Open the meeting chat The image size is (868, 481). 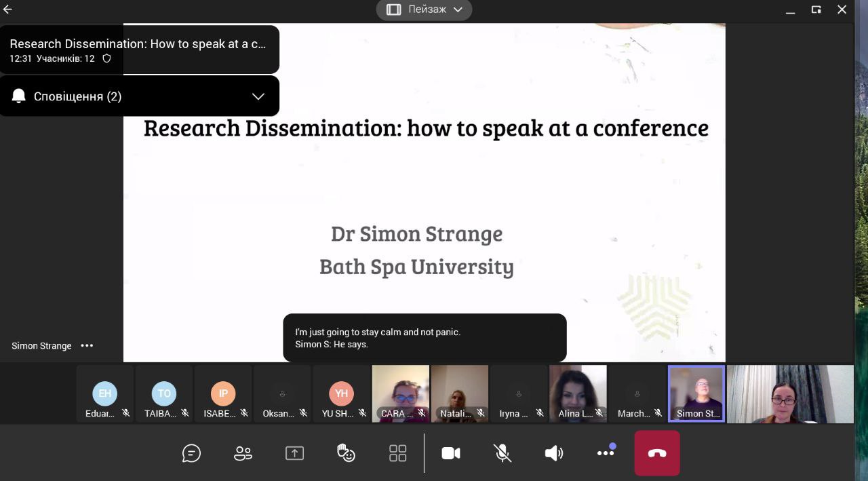[x=192, y=453]
